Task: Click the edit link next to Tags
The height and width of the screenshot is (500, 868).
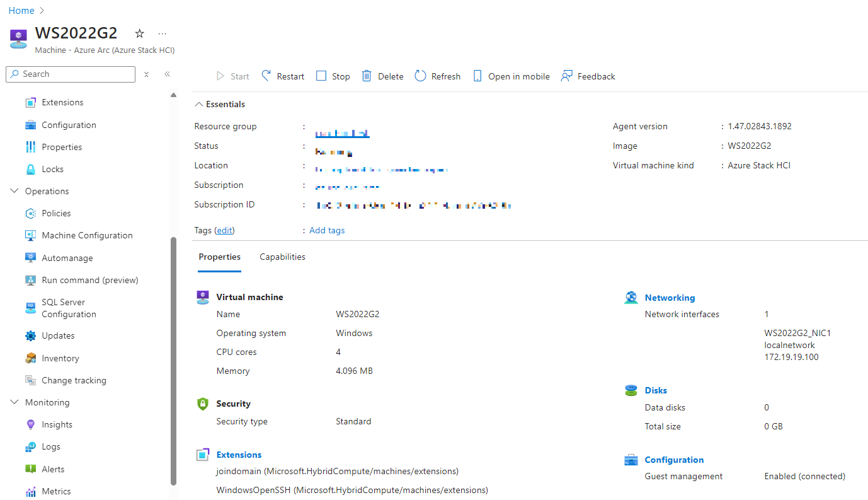Action: 224,230
